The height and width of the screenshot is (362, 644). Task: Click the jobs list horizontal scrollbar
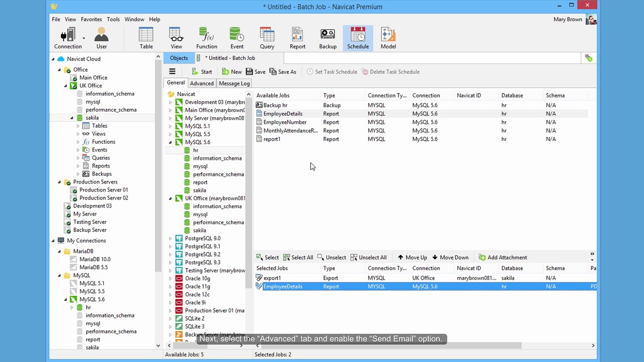(390, 345)
